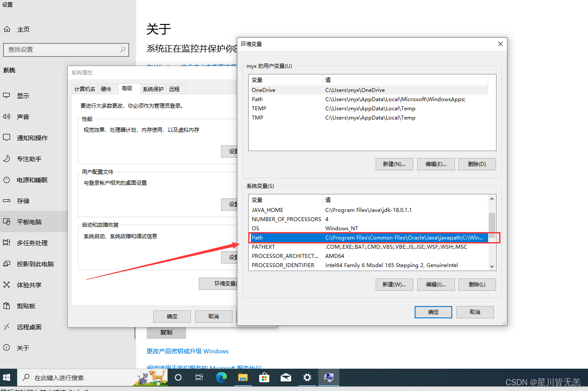Select user Path variable row
The width and height of the screenshot is (588, 391).
(x=368, y=99)
